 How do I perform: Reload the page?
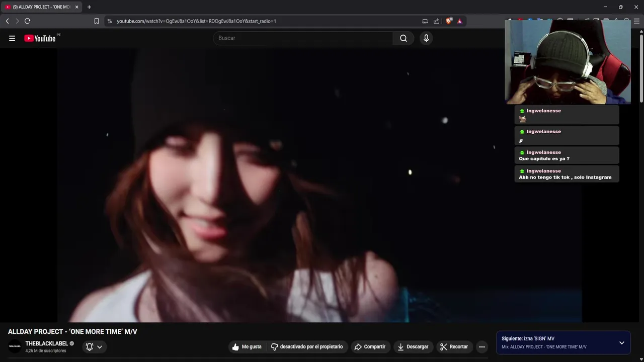point(28,21)
